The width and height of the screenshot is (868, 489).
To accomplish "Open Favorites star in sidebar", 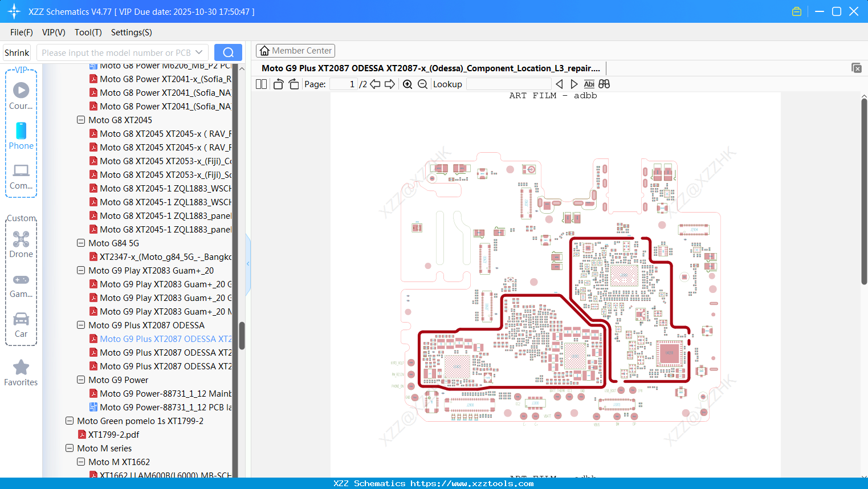I will (x=21, y=373).
